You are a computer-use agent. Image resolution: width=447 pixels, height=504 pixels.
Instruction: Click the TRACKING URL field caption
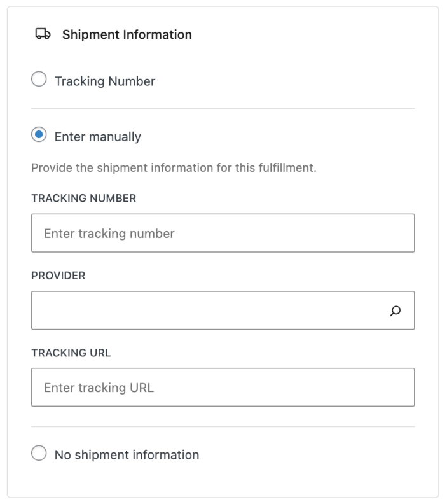71,353
